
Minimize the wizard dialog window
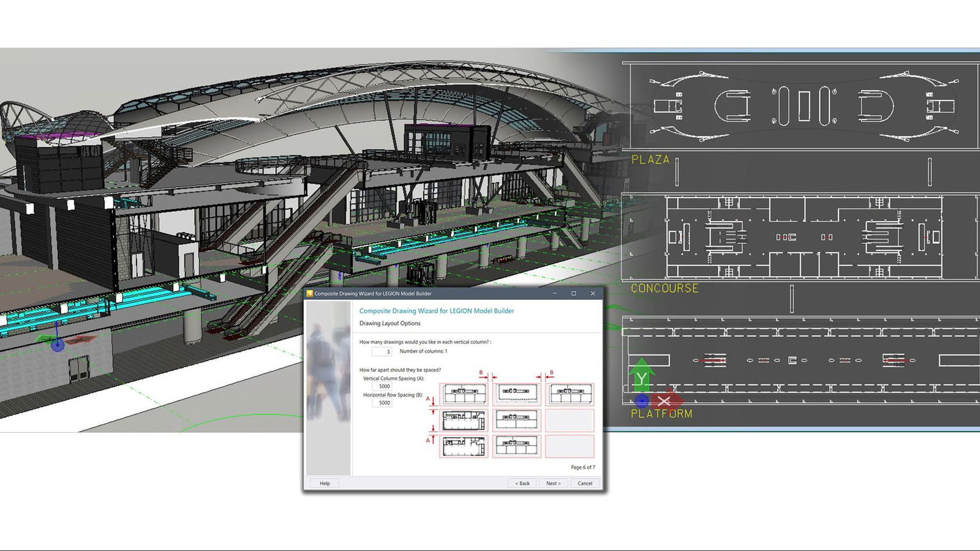(555, 293)
